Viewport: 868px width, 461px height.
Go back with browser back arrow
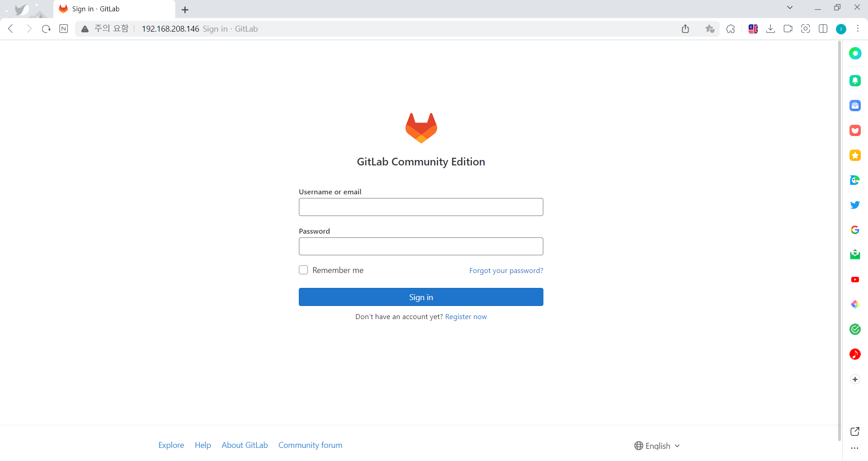tap(11, 29)
